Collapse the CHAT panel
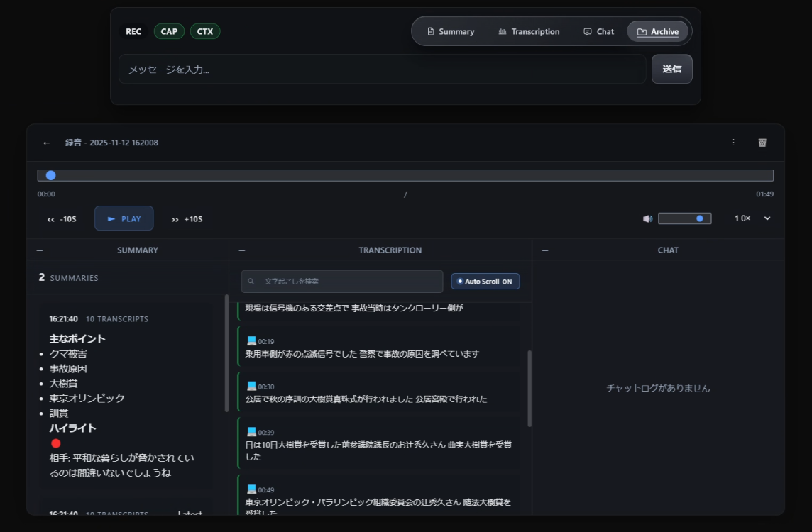The image size is (812, 532). [544, 250]
